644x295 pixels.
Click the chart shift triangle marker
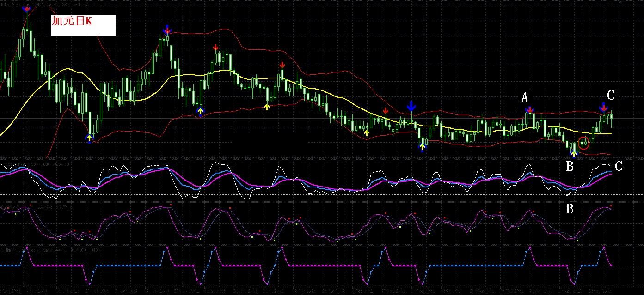620,2
